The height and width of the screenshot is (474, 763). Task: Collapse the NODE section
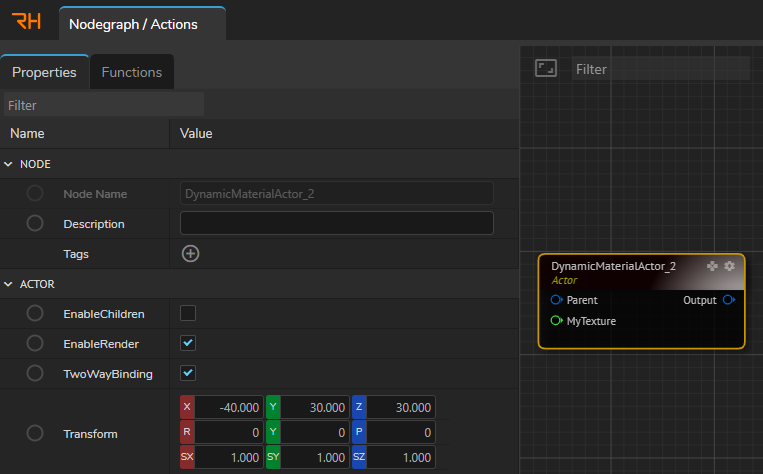point(9,164)
